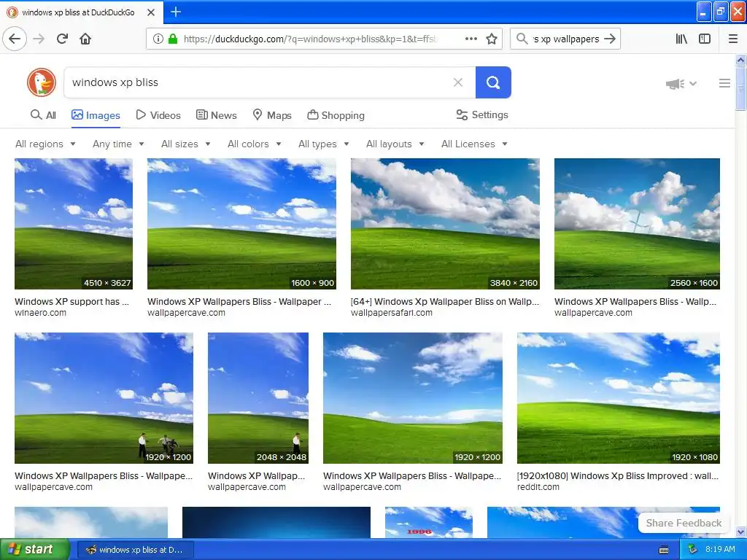Bookmark this page with the star icon

coord(492,39)
